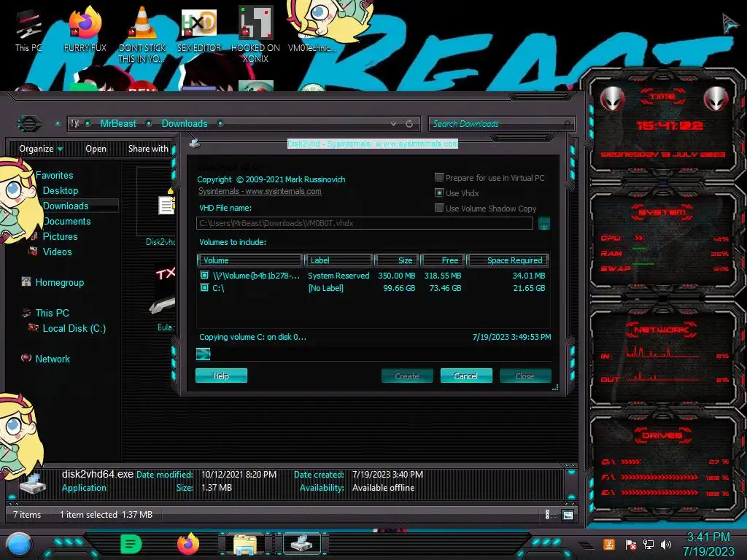Switch to Disk2vhd taskbar button
747x560 pixels.
point(302,543)
